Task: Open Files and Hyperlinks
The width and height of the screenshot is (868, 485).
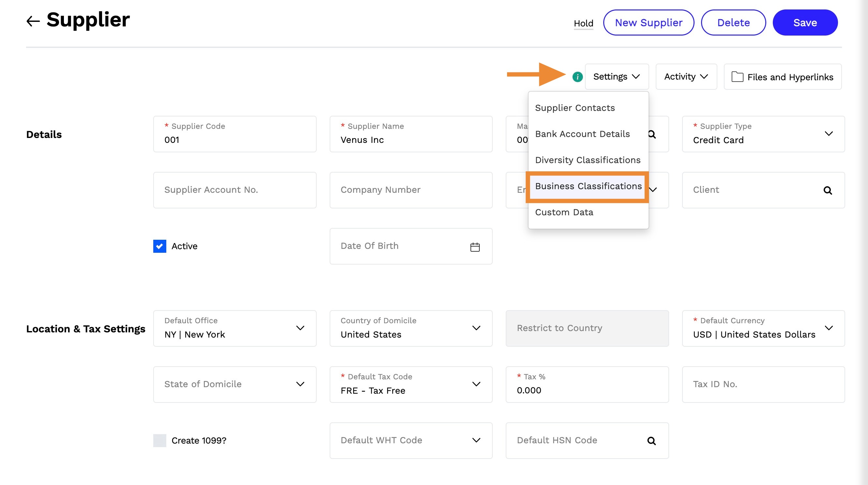Action: click(x=783, y=77)
